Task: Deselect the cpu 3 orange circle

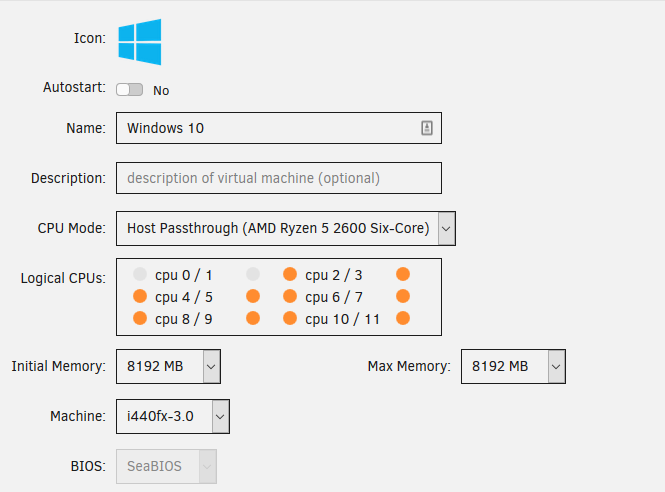Action: tap(403, 274)
